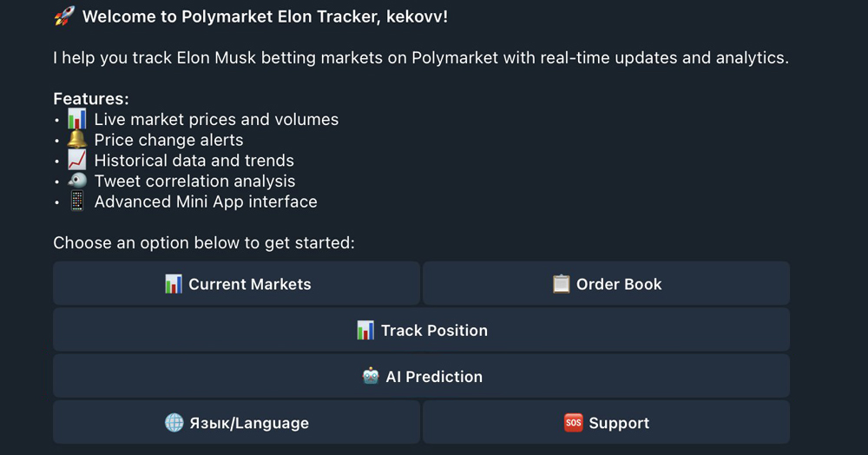Click the Order Book button
The width and height of the screenshot is (868, 455).
click(x=606, y=284)
